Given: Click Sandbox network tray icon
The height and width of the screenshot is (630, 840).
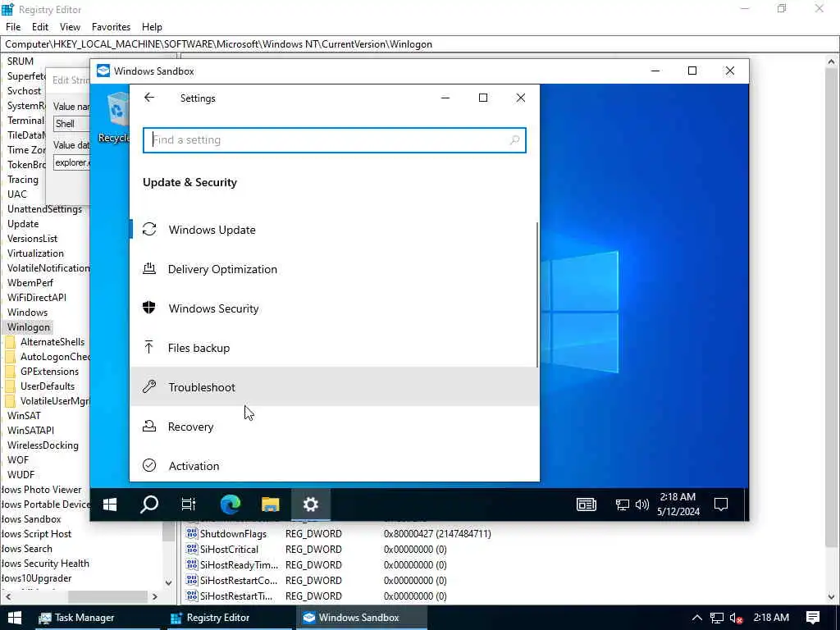Looking at the screenshot, I should pyautogui.click(x=622, y=504).
